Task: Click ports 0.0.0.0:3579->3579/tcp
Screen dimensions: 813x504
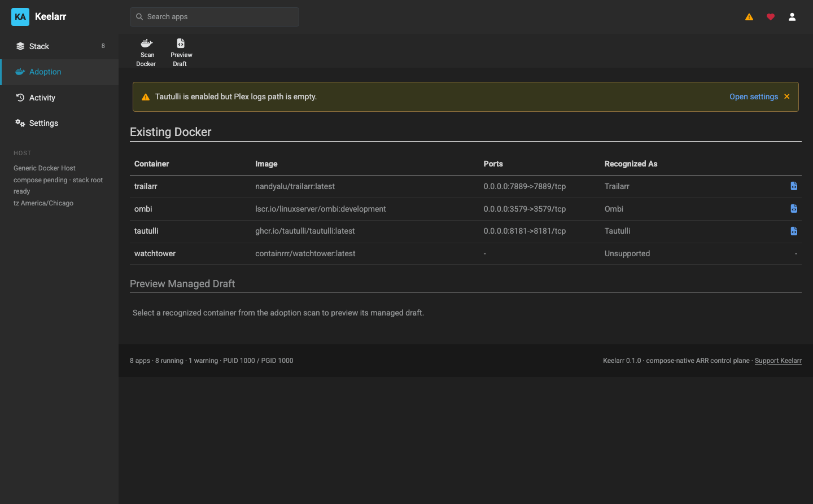Action: [x=524, y=209]
